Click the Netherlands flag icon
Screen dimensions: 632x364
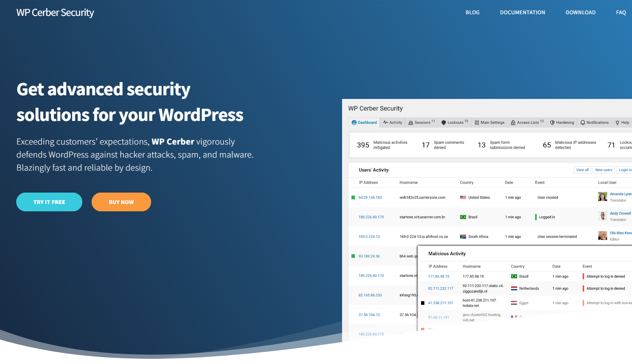tap(514, 288)
